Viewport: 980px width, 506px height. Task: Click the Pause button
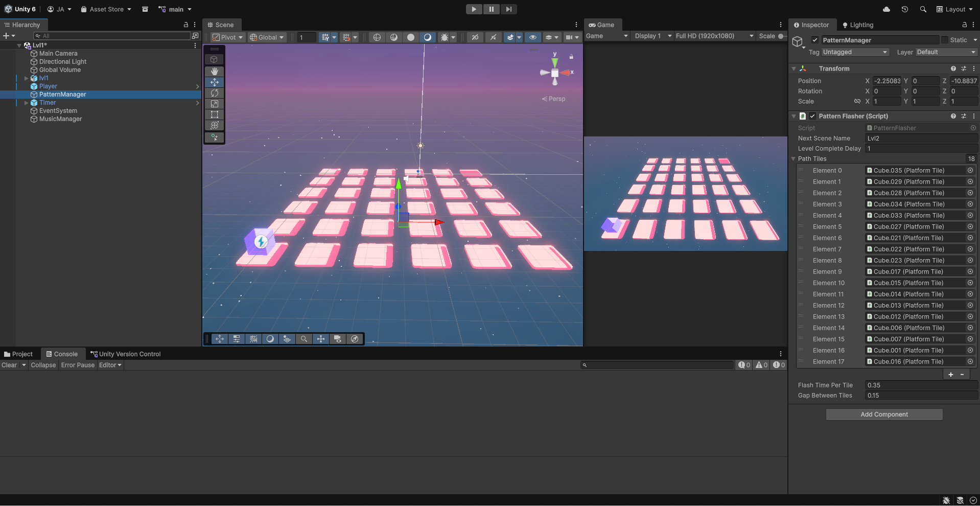pyautogui.click(x=491, y=9)
